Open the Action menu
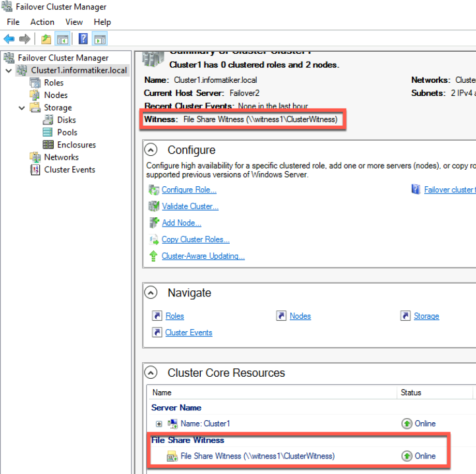The image size is (476, 474). click(42, 22)
